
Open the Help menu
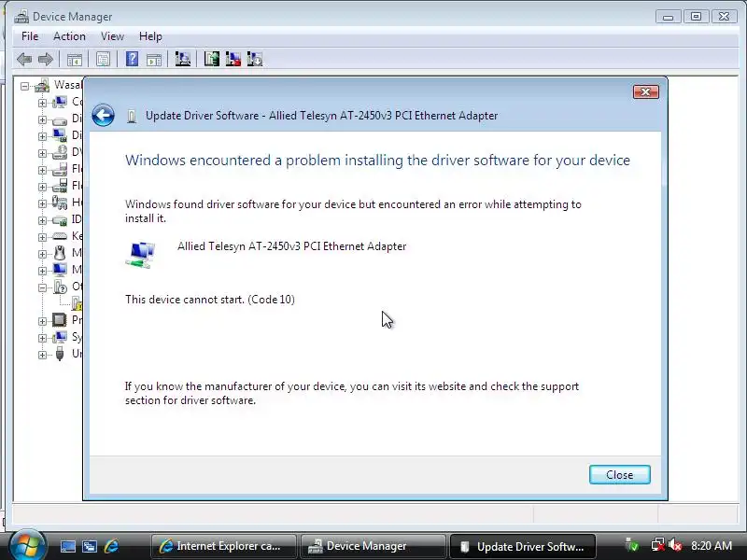click(x=150, y=36)
